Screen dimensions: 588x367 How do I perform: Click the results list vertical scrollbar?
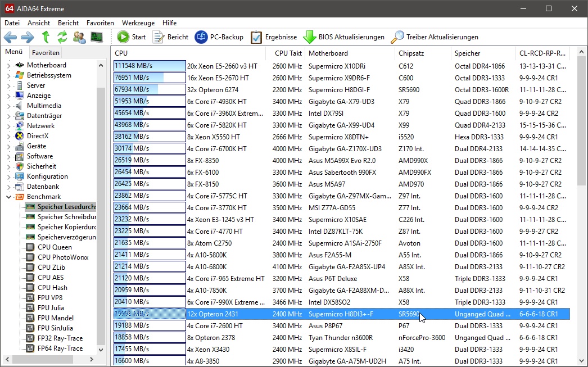click(x=581, y=121)
